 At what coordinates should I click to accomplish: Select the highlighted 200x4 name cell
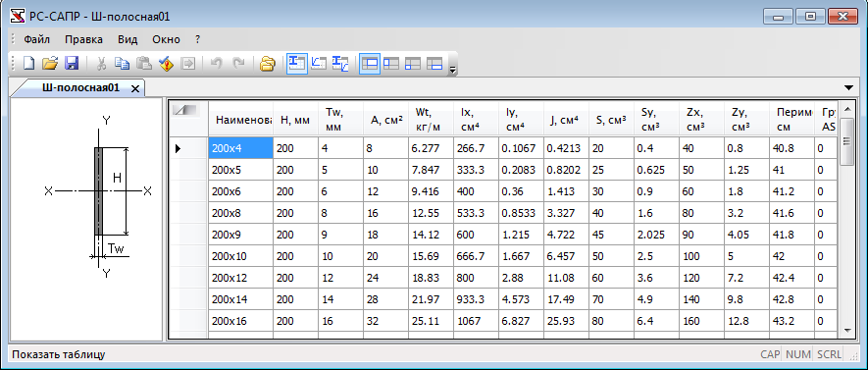(x=241, y=148)
